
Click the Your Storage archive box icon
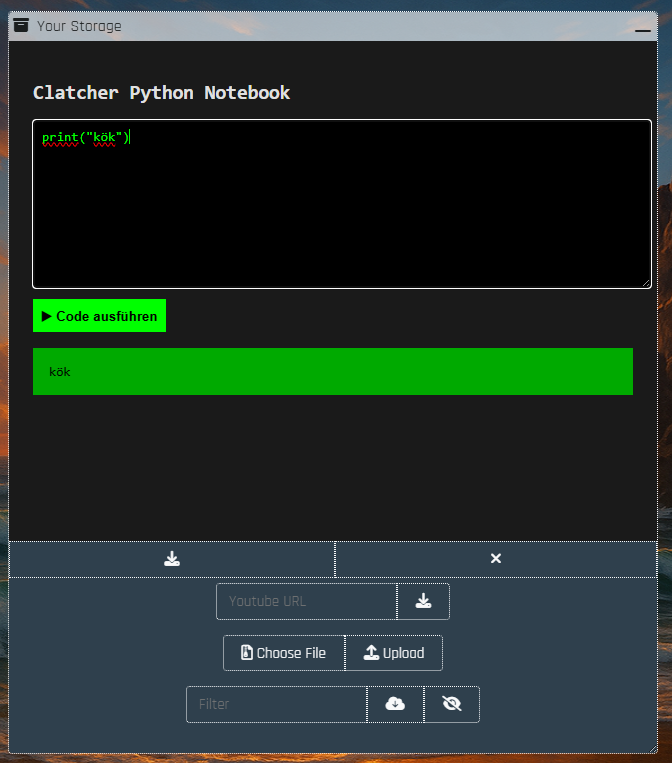(x=21, y=25)
